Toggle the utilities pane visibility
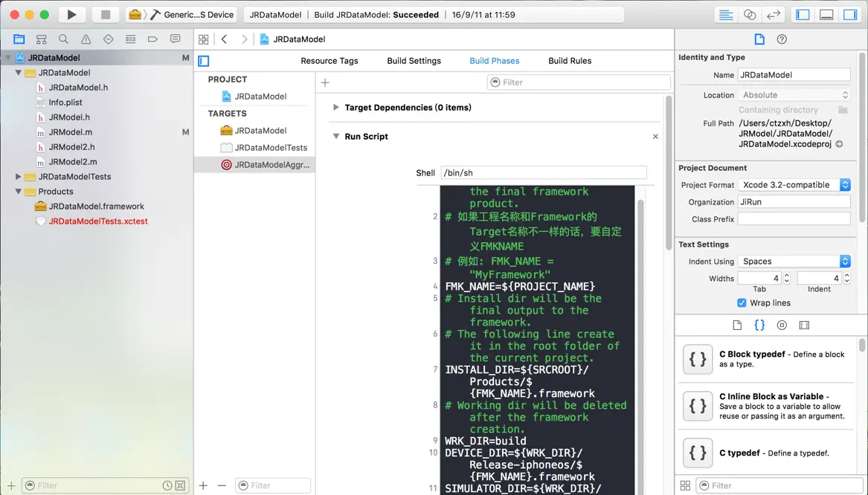 850,15
